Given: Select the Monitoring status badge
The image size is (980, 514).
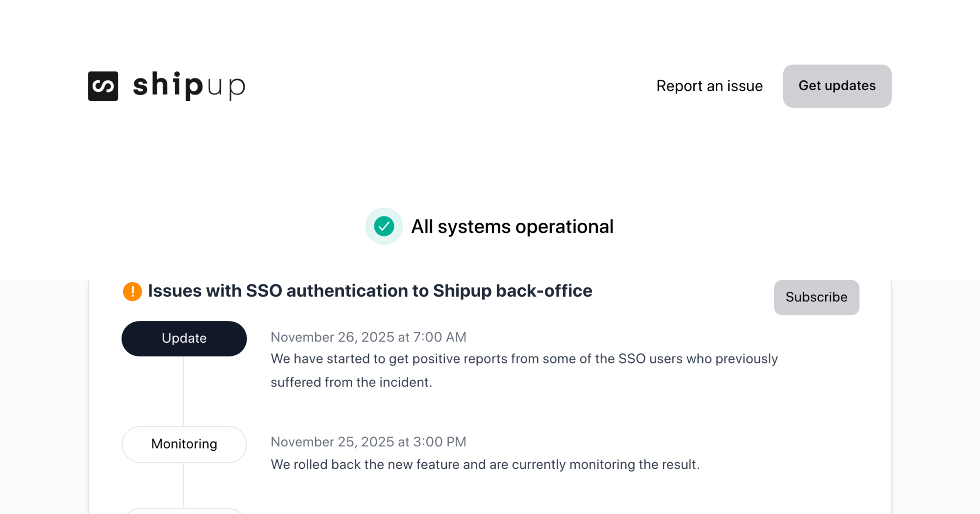Looking at the screenshot, I should pos(184,444).
